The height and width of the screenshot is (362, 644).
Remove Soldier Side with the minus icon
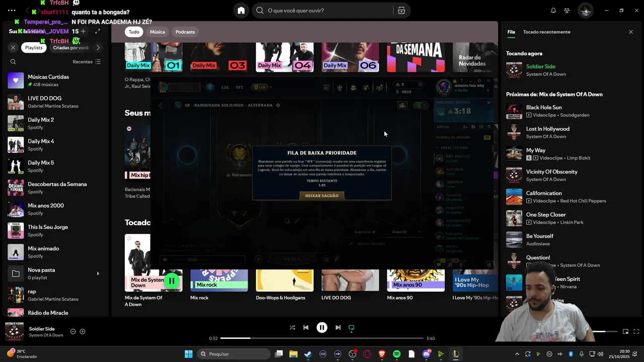click(73, 332)
